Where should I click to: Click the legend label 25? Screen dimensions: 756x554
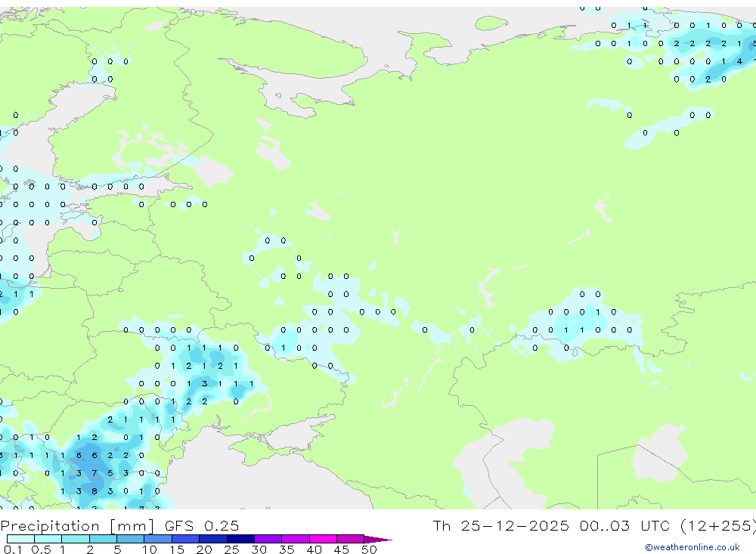[x=231, y=549]
